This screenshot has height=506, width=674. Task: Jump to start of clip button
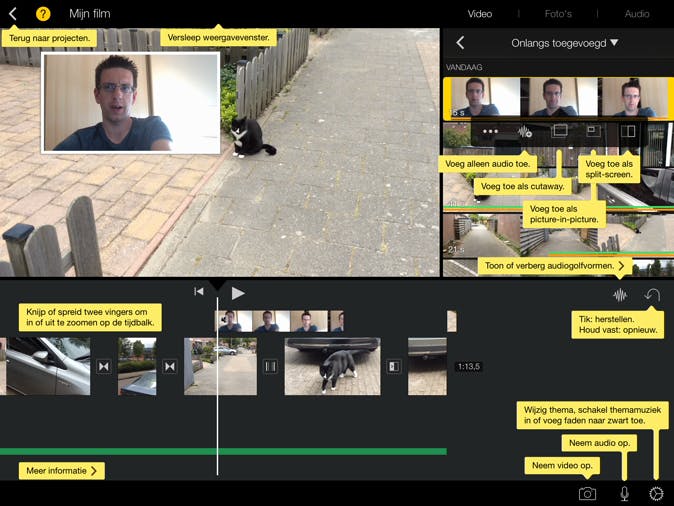199,291
